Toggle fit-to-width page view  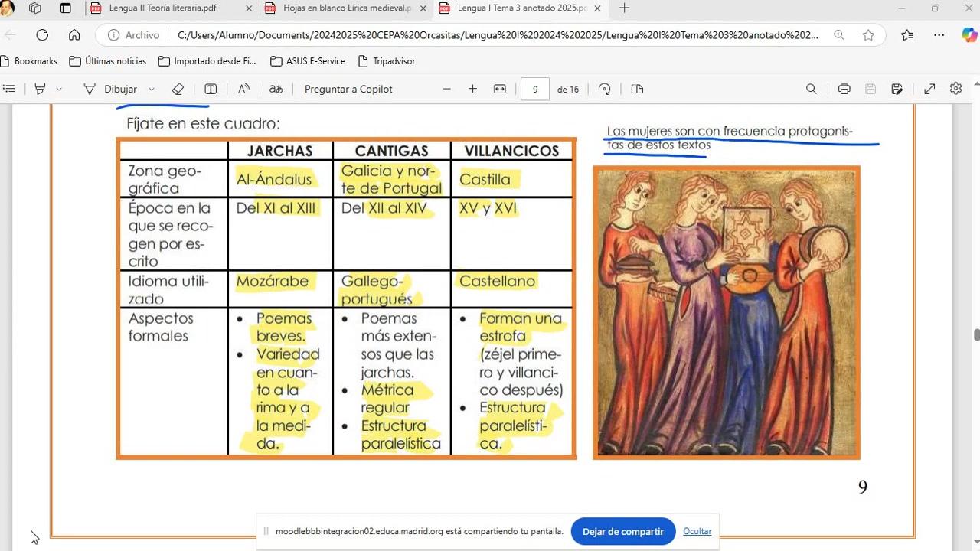[x=500, y=89]
